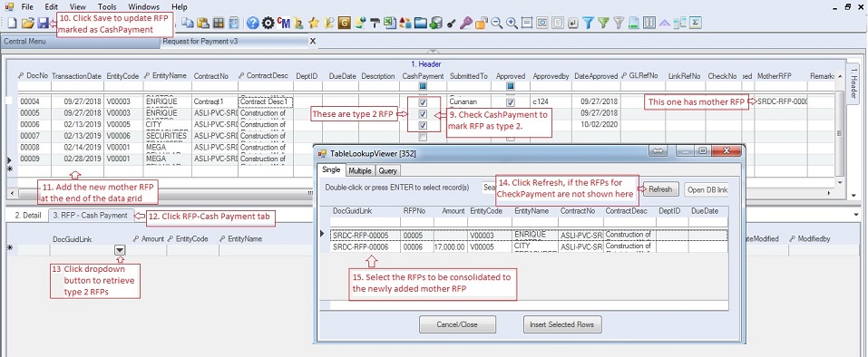
Task: Click the CashPayment column filter checkbox
Action: tap(423, 86)
